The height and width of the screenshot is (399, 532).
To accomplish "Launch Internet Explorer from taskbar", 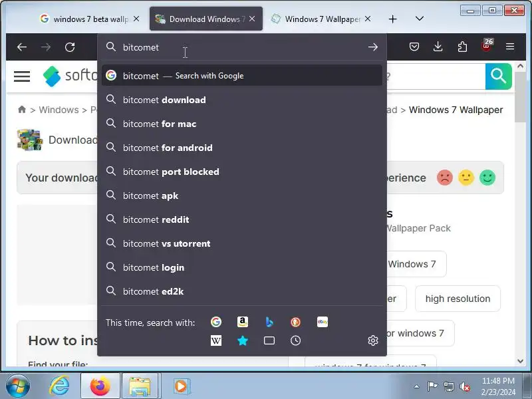I will [x=60, y=386].
